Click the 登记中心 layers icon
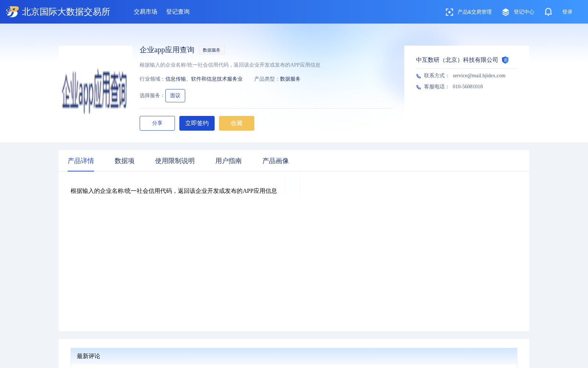The height and width of the screenshot is (368, 588). 506,12
